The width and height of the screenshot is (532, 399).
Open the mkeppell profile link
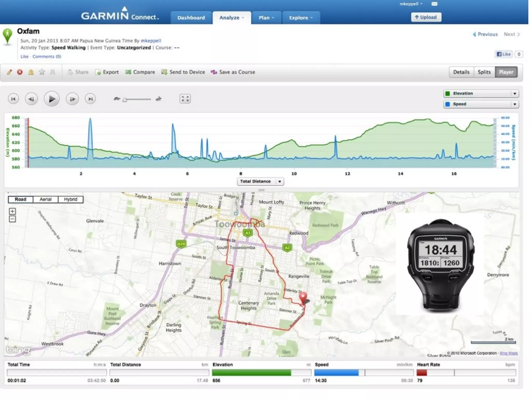pos(151,41)
